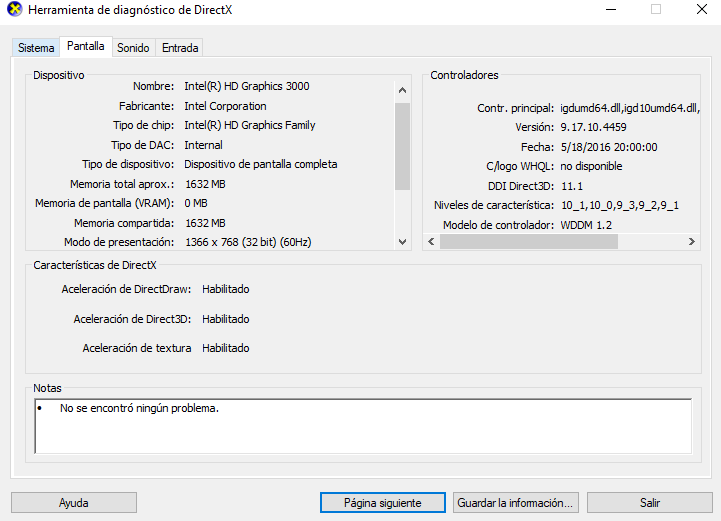721x521 pixels.
Task: Click the Intel Corporation manufacturer value
Action: [x=225, y=106]
